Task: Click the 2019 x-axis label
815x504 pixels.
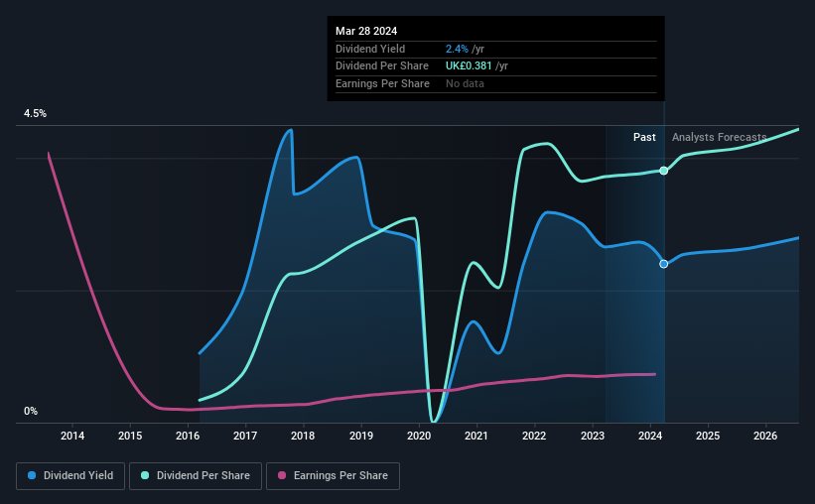Action: coord(361,436)
